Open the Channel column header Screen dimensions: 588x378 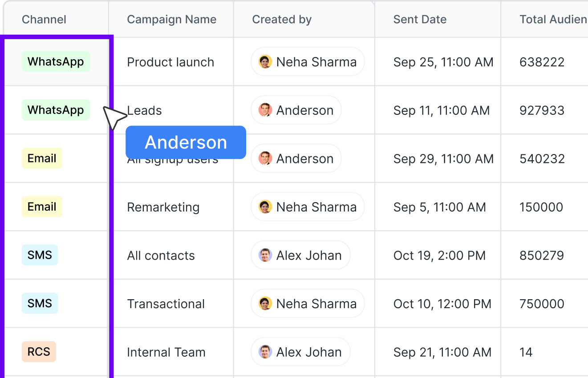[44, 19]
